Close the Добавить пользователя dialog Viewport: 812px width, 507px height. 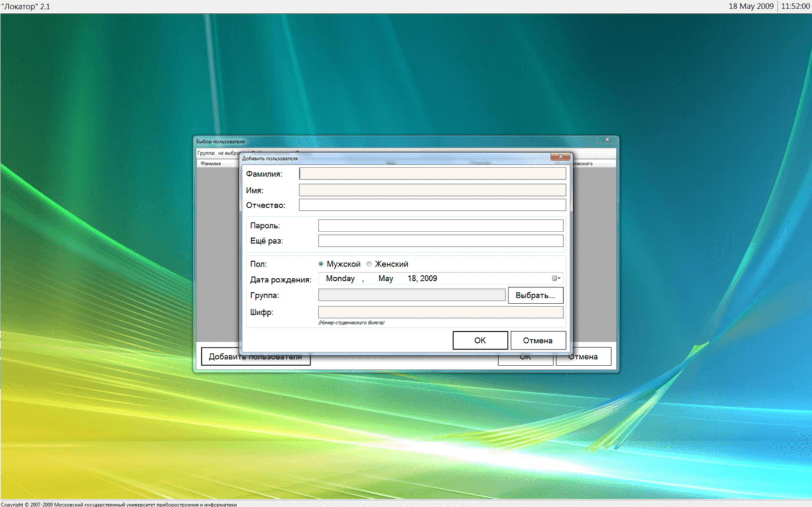point(560,157)
